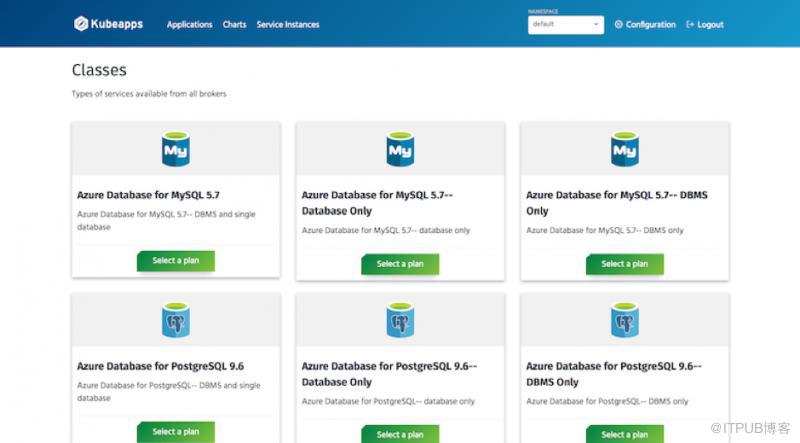The height and width of the screenshot is (443, 800).
Task: Select a plan for MySQL 5.7 Database Only
Action: 400,264
